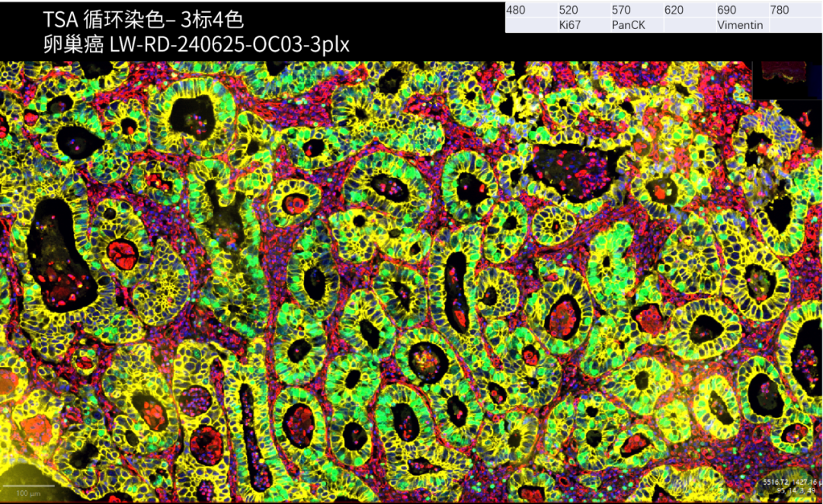The height and width of the screenshot is (504, 823).
Task: Click the 780 wavelength cell
Action: (x=795, y=10)
